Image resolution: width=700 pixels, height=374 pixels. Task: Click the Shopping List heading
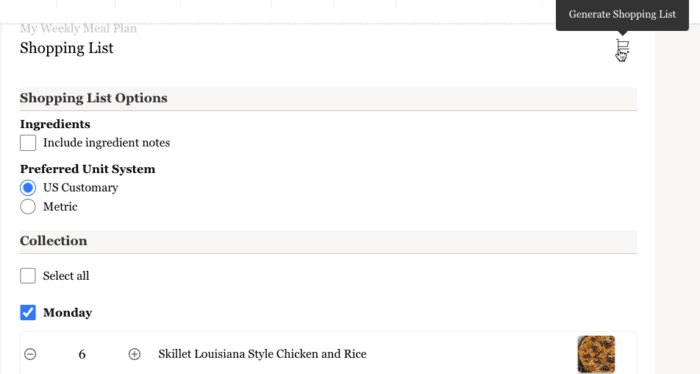pos(67,48)
